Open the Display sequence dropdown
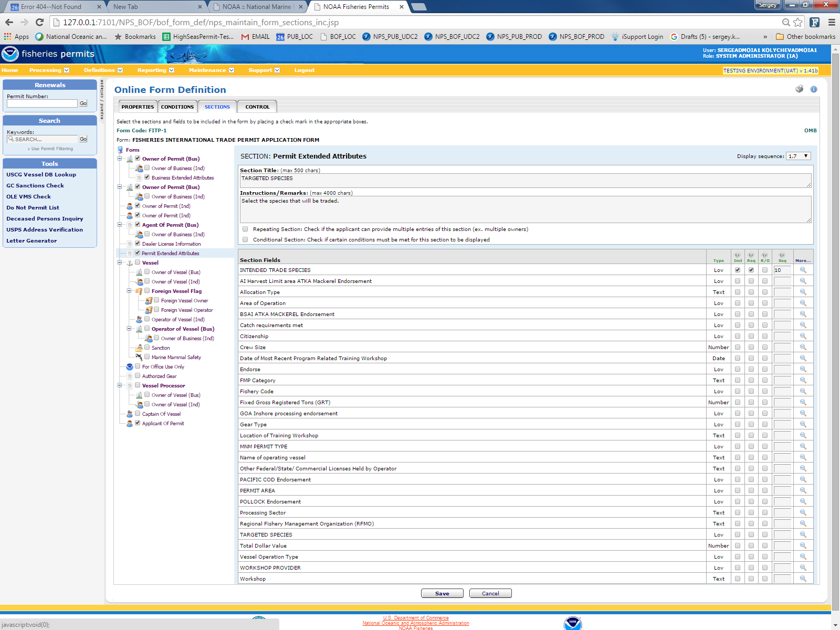Image resolution: width=840 pixels, height=630 pixels. tap(799, 156)
